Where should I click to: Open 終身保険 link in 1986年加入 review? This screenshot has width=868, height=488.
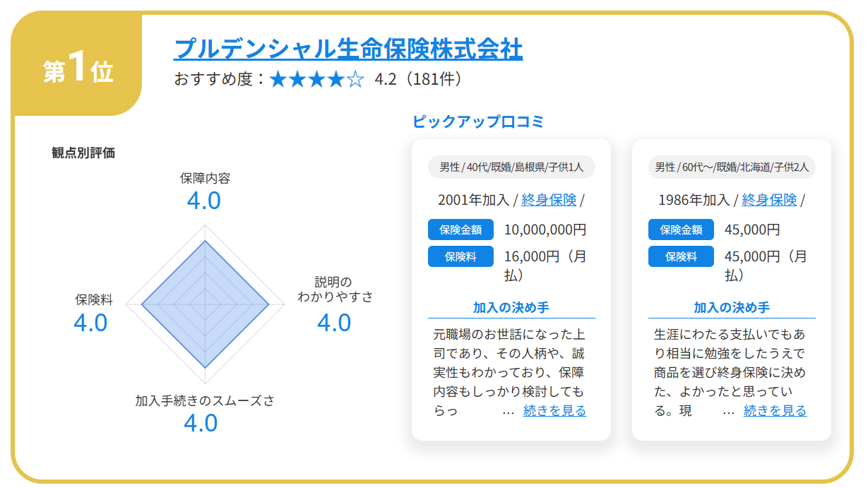[769, 200]
